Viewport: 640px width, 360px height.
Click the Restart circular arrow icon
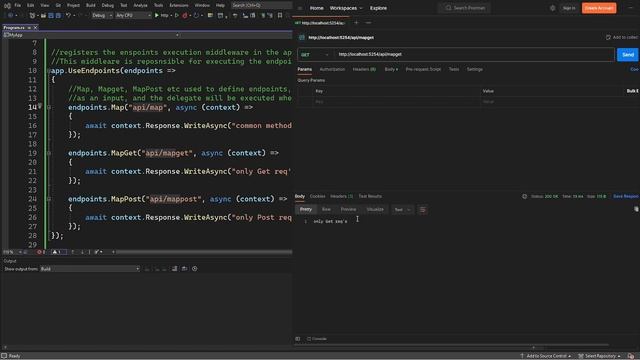(x=196, y=16)
